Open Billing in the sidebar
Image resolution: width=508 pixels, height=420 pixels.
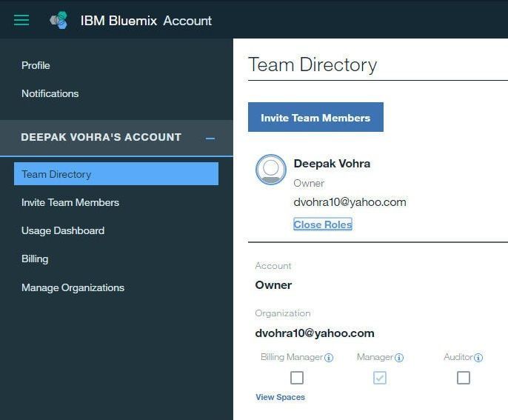tap(35, 259)
